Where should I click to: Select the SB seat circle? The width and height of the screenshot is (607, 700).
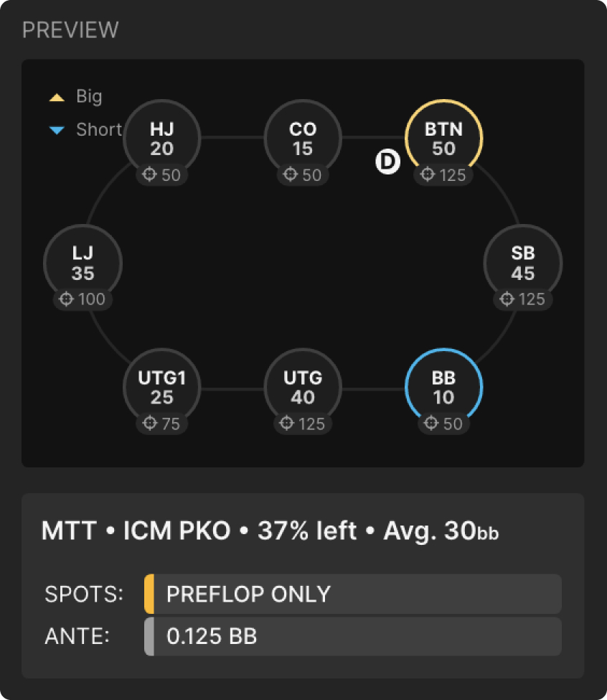pos(523,263)
